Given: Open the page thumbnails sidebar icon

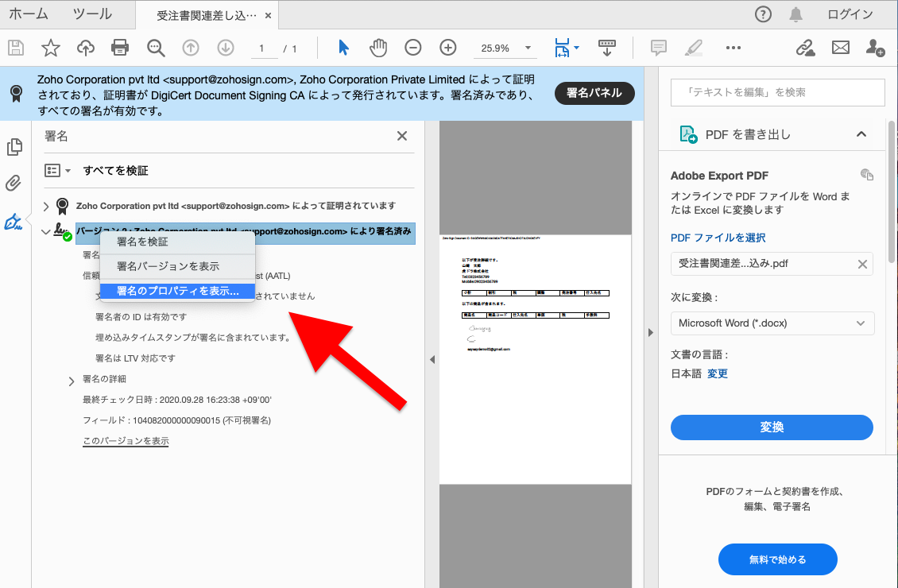Looking at the screenshot, I should coord(14,147).
